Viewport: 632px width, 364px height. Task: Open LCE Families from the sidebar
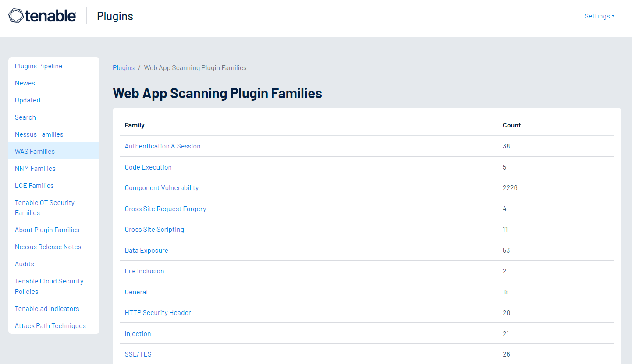click(34, 185)
